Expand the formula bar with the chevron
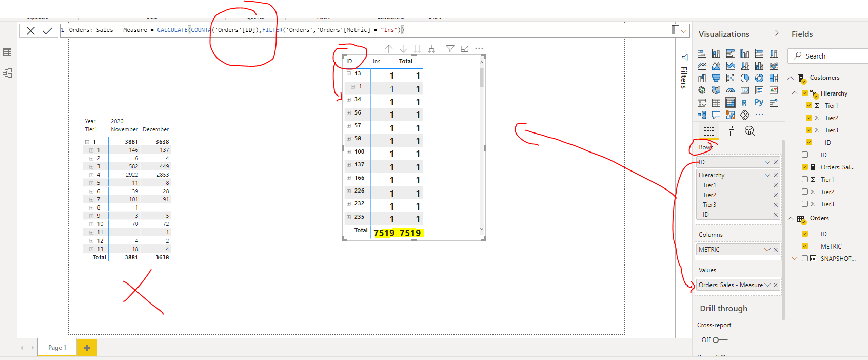The width and height of the screenshot is (868, 360). click(684, 31)
